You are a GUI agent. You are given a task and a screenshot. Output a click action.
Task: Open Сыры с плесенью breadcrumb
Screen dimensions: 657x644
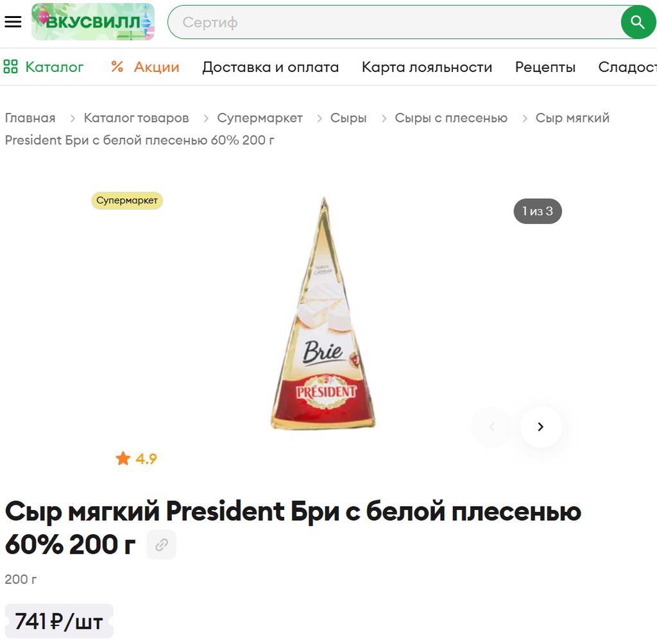click(x=451, y=118)
